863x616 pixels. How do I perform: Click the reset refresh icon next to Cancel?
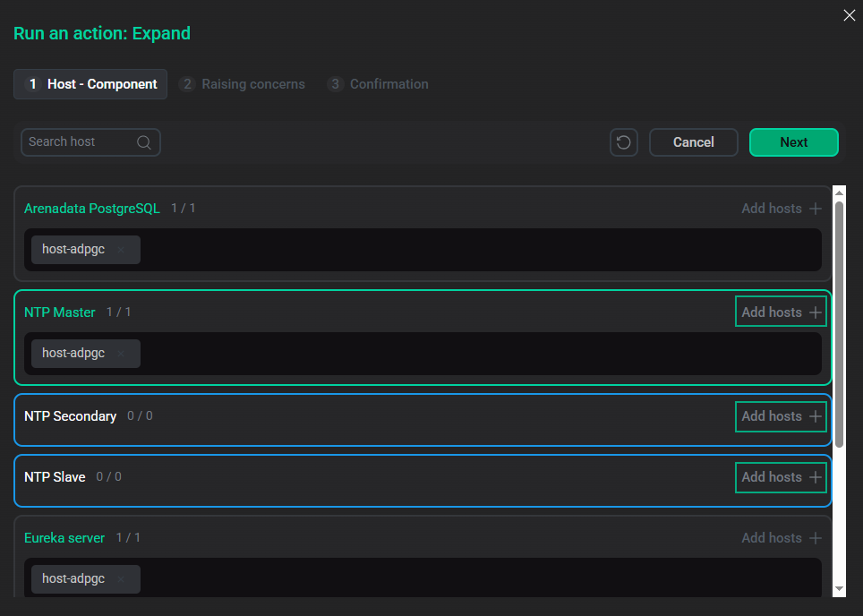624,142
